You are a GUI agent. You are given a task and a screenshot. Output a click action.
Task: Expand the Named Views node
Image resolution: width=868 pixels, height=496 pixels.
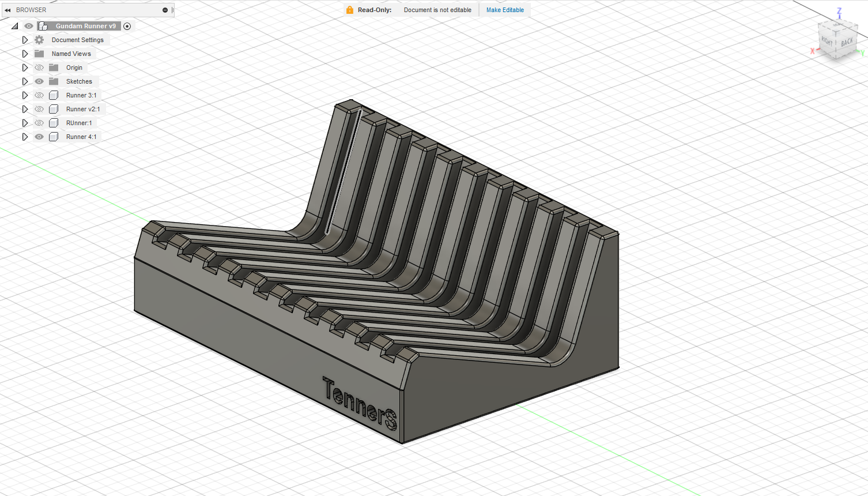tap(25, 54)
